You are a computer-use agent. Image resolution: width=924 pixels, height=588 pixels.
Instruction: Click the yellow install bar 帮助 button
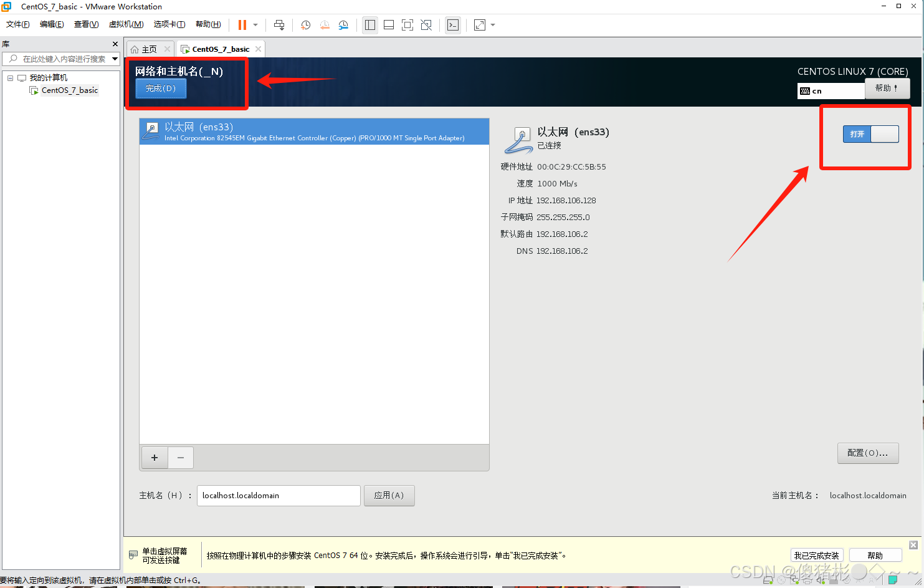tap(875, 556)
